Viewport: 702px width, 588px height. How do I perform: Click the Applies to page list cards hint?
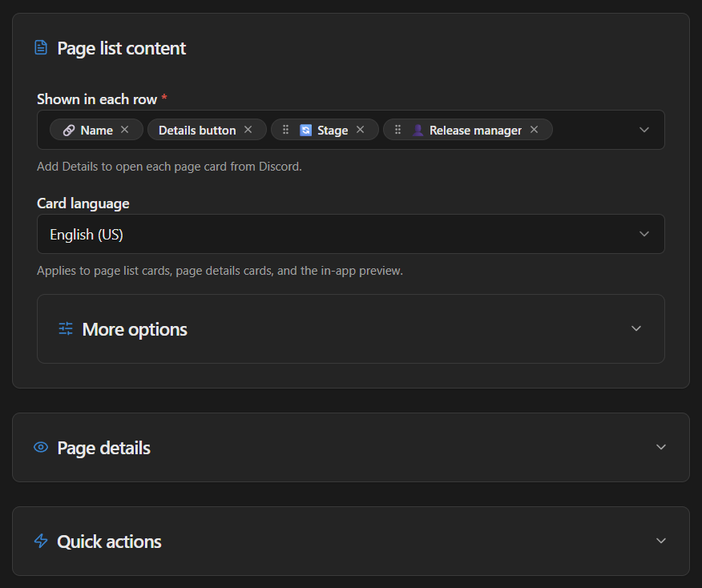(x=220, y=271)
